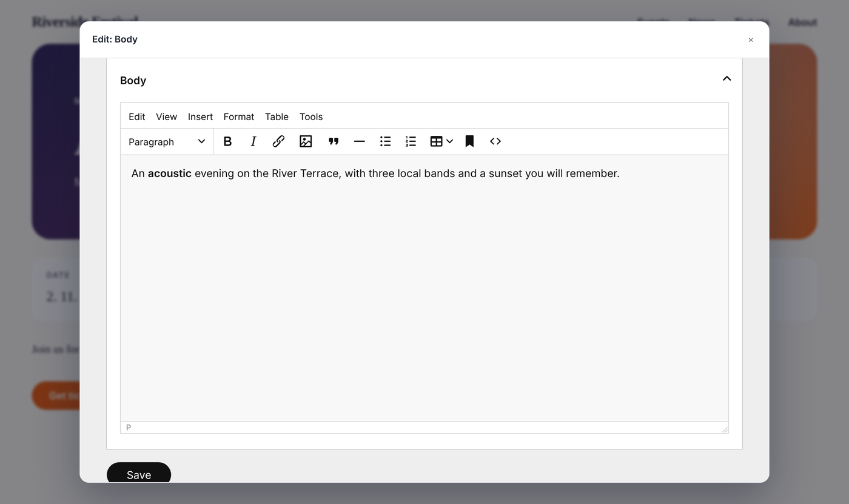Open the View menu
The height and width of the screenshot is (504, 849).
tap(166, 116)
